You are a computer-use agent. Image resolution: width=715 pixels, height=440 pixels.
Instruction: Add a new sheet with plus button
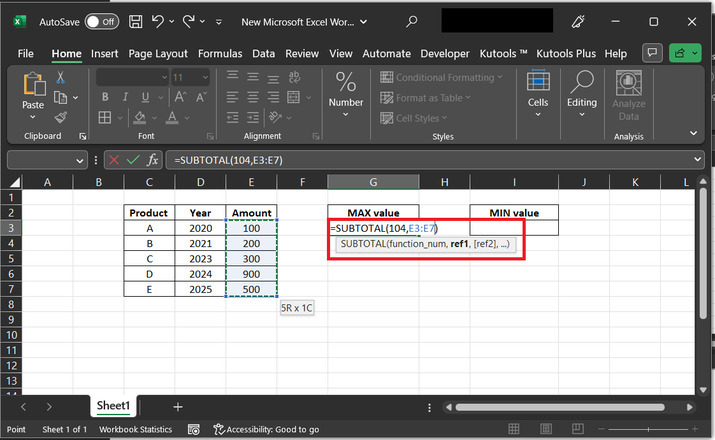(178, 406)
